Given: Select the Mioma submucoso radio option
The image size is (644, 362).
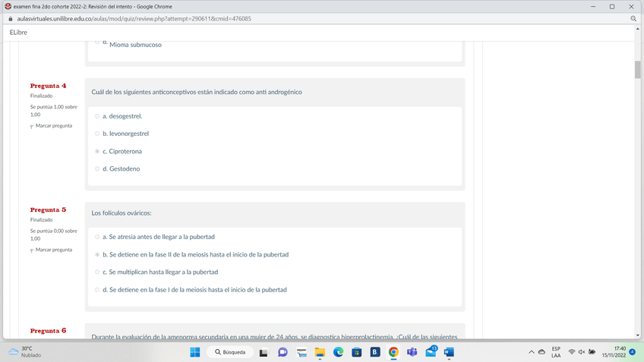Looking at the screenshot, I should tap(97, 42).
